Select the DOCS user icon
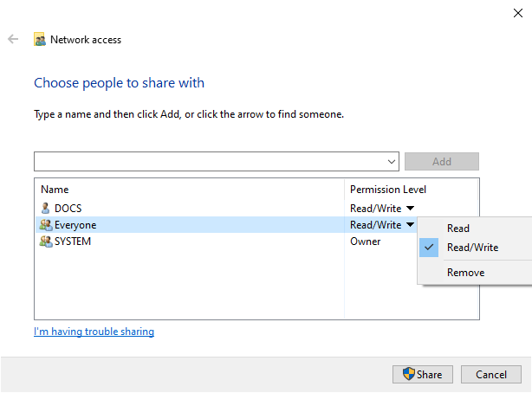 [x=45, y=208]
